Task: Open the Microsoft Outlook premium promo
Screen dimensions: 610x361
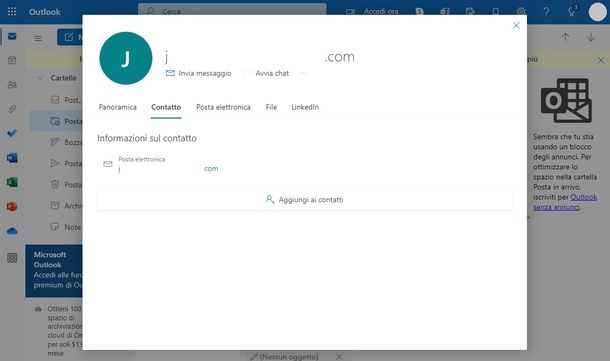Action: [54, 270]
